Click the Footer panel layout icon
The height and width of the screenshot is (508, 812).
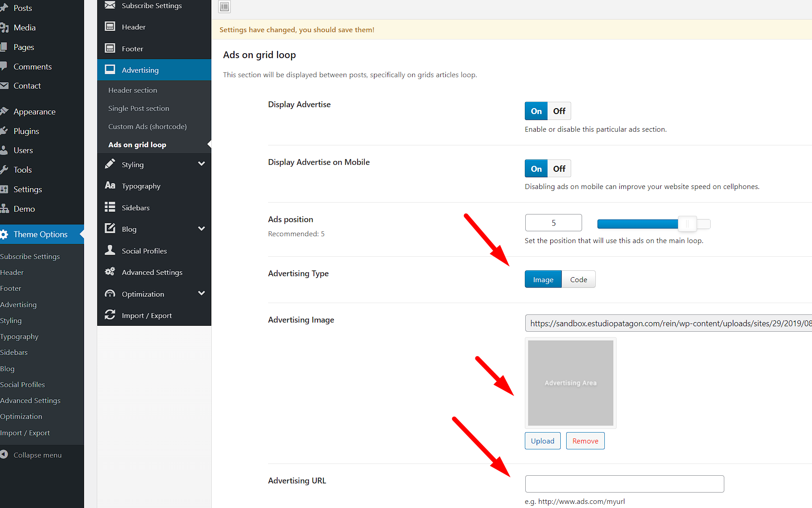(110, 48)
